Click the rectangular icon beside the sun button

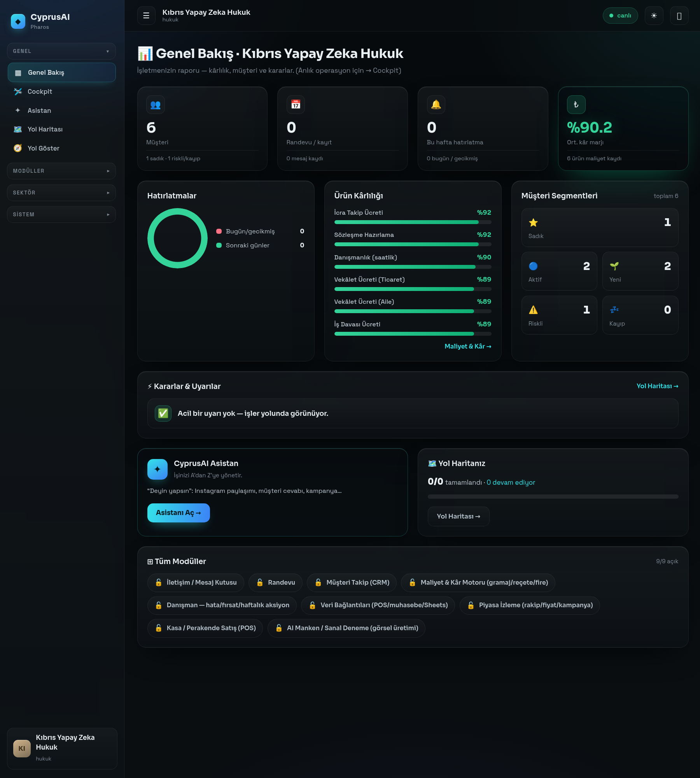pos(679,16)
